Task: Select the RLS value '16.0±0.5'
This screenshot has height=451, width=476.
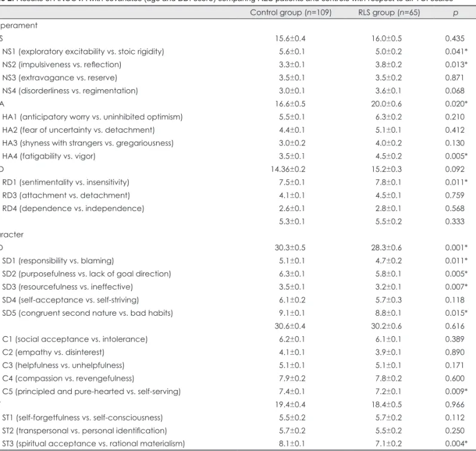Action: (x=386, y=38)
